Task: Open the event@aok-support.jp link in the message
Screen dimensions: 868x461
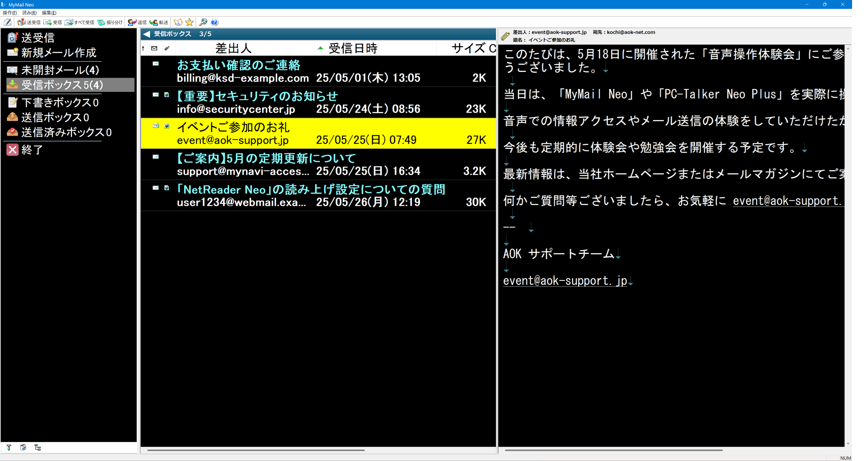Action: 565,280
